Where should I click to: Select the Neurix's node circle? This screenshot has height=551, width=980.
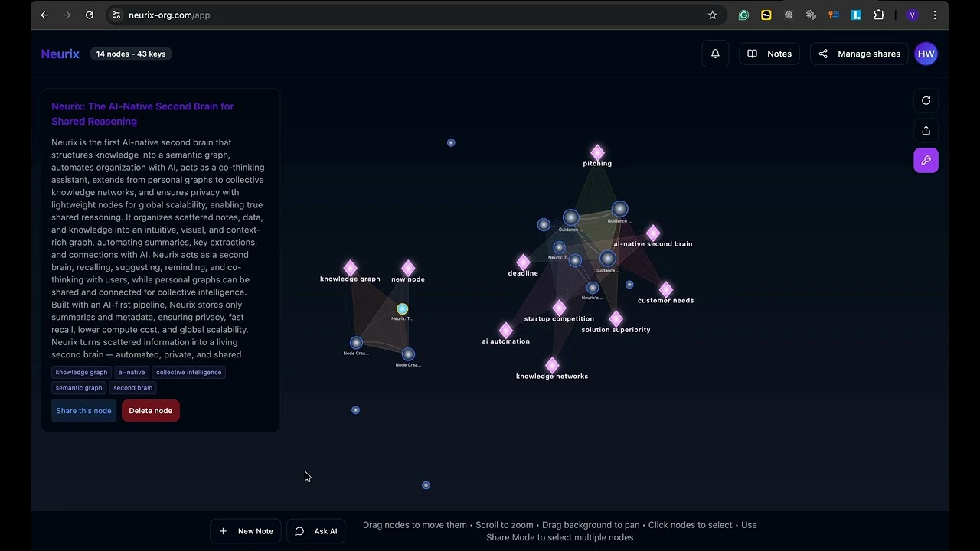pyautogui.click(x=593, y=288)
